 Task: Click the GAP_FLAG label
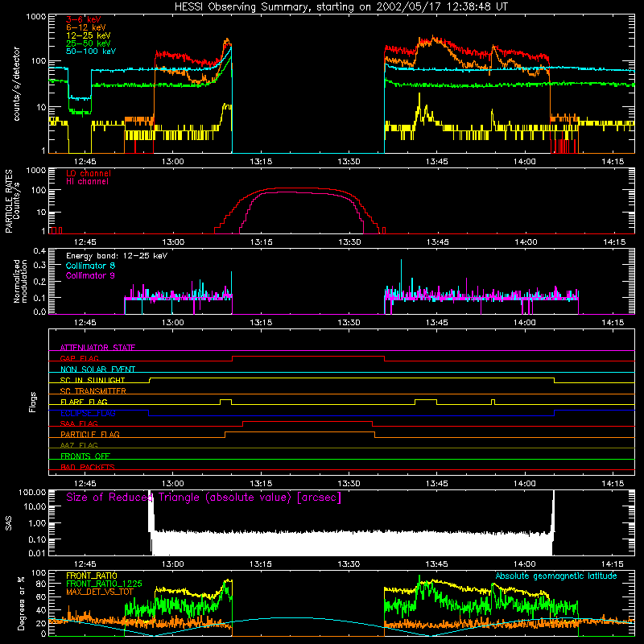[x=79, y=358]
